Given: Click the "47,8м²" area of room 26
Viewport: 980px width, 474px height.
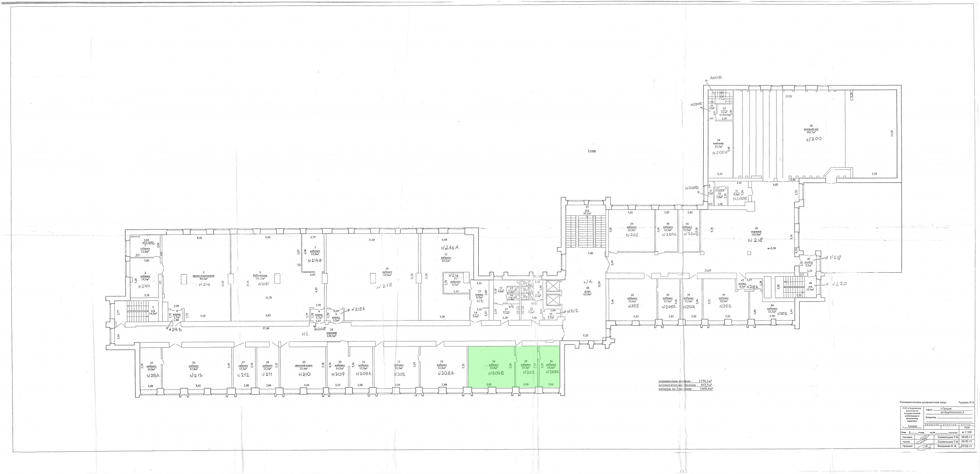Looking at the screenshot, I should coord(194,369).
